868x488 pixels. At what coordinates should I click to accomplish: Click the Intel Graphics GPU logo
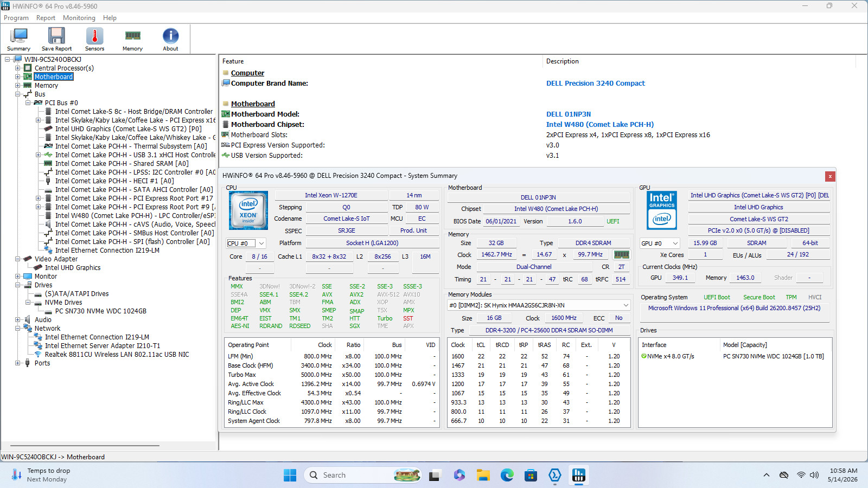662,210
